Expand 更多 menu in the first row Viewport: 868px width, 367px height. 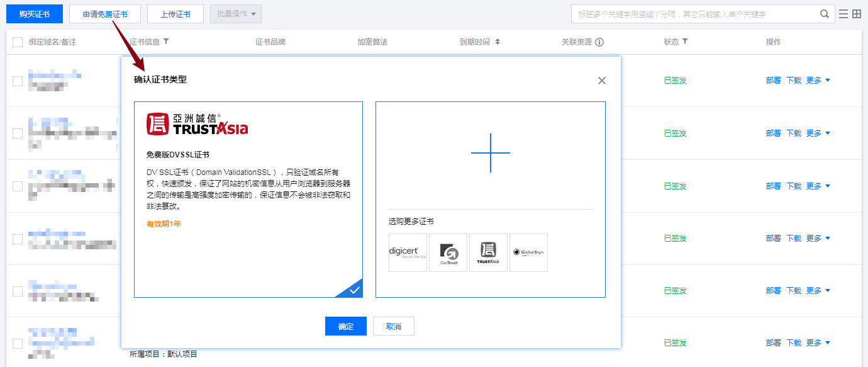(818, 81)
